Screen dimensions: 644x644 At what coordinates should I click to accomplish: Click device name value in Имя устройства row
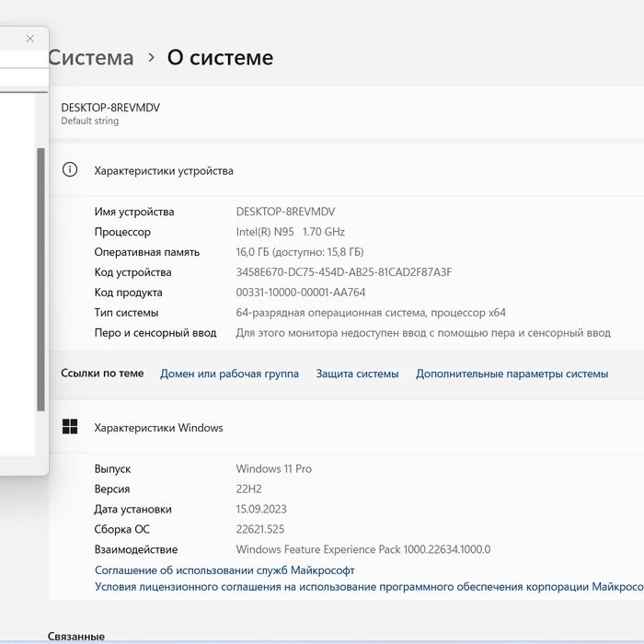click(x=285, y=212)
